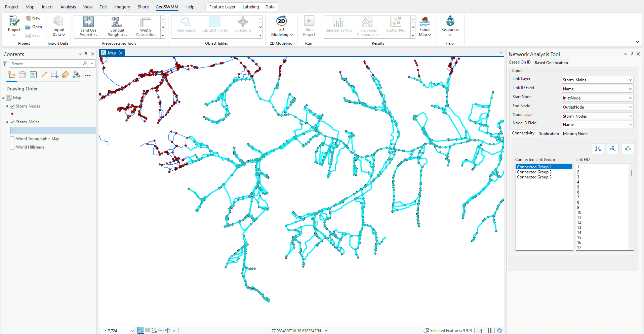Screen dimensions: 644x334
Task: Switch to the Labeling ribbon tab
Action: click(250, 7)
